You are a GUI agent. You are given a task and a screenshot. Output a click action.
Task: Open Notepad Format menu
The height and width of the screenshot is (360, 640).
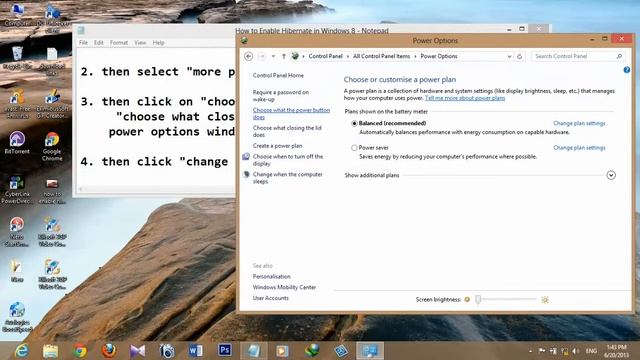[119, 42]
